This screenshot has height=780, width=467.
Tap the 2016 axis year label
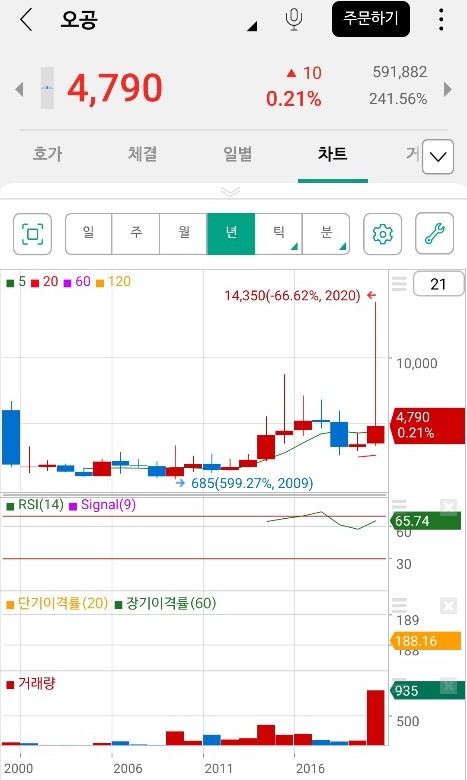click(310, 769)
